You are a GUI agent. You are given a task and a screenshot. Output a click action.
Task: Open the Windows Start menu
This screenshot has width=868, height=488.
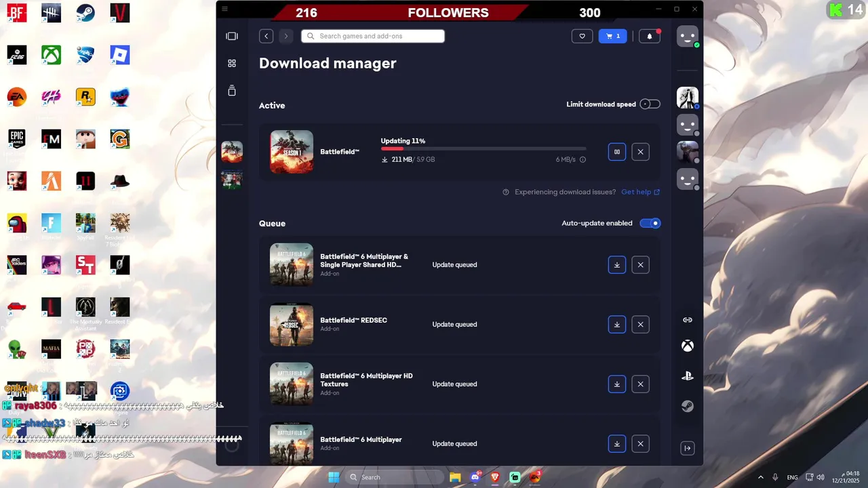click(334, 477)
